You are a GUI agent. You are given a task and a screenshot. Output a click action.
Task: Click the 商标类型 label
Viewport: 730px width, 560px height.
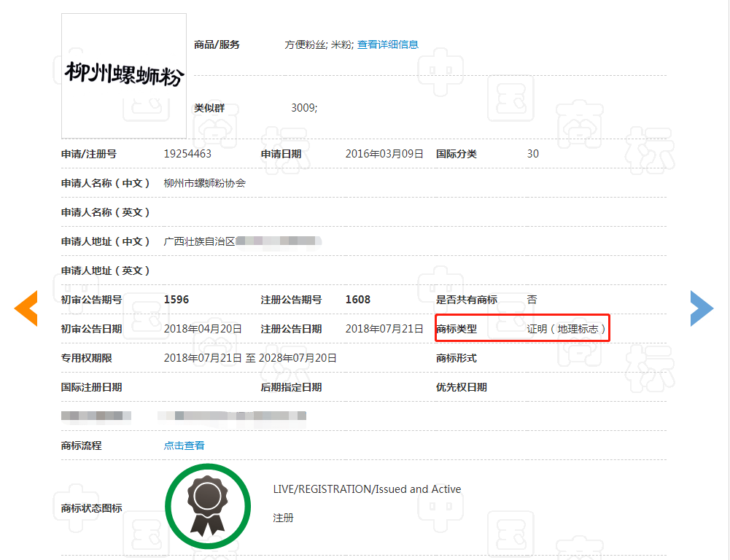click(457, 329)
